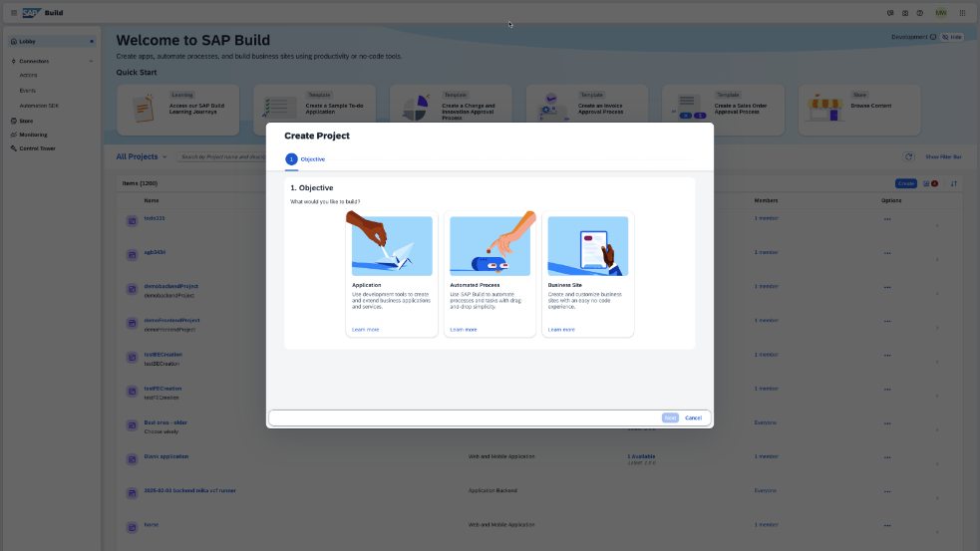Click the project icon for agb3434
Viewport: 980px width, 551px height.
[132, 255]
